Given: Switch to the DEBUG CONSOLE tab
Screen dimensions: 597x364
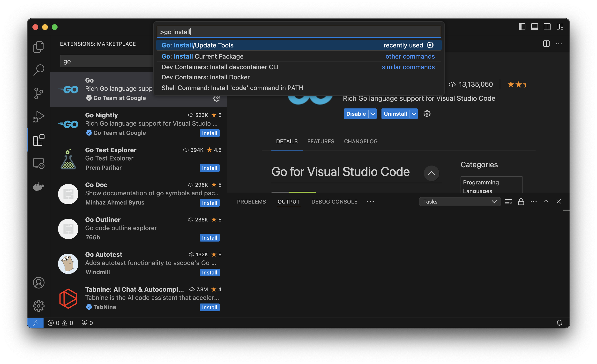Looking at the screenshot, I should pos(334,201).
